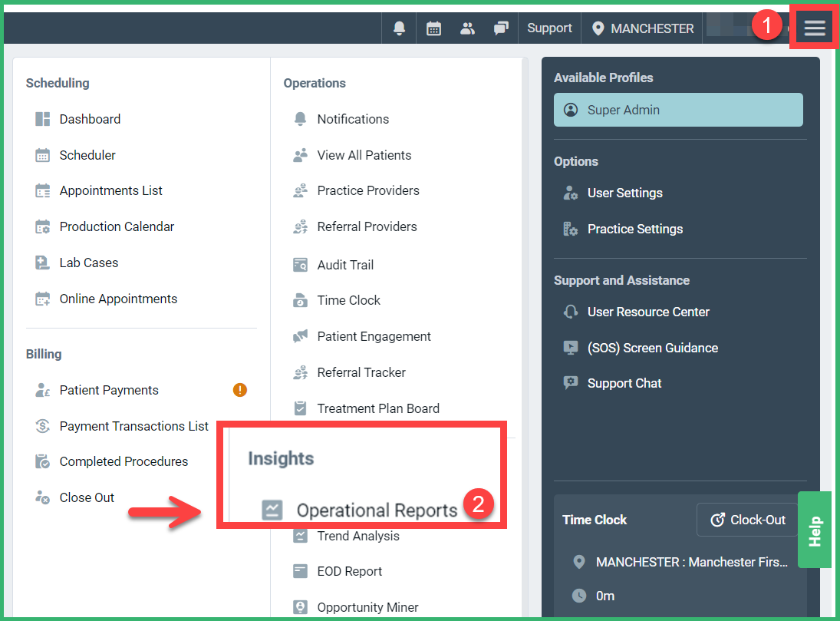The image size is (840, 621).
Task: Click the notification bell in top bar
Action: [x=399, y=28]
